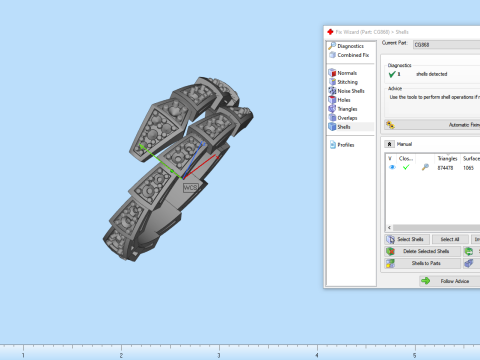The height and width of the screenshot is (360, 480).
Task: Click the Automatic Fixing button
Action: coord(432,125)
